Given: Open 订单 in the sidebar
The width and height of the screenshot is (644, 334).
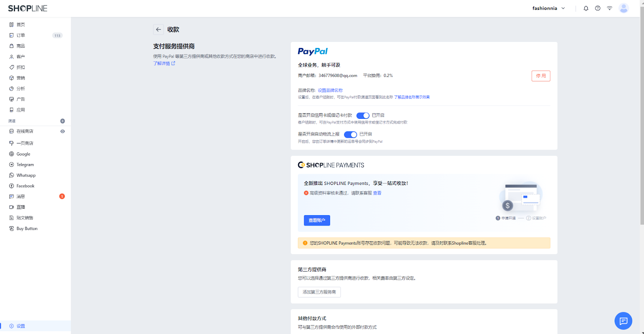Looking at the screenshot, I should tap(21, 35).
